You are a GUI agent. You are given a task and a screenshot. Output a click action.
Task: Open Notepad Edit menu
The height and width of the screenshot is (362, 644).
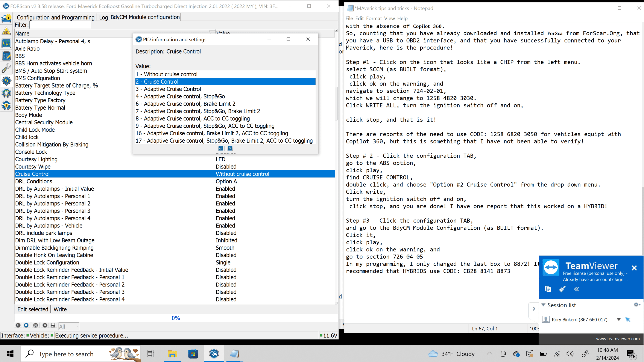(x=360, y=18)
